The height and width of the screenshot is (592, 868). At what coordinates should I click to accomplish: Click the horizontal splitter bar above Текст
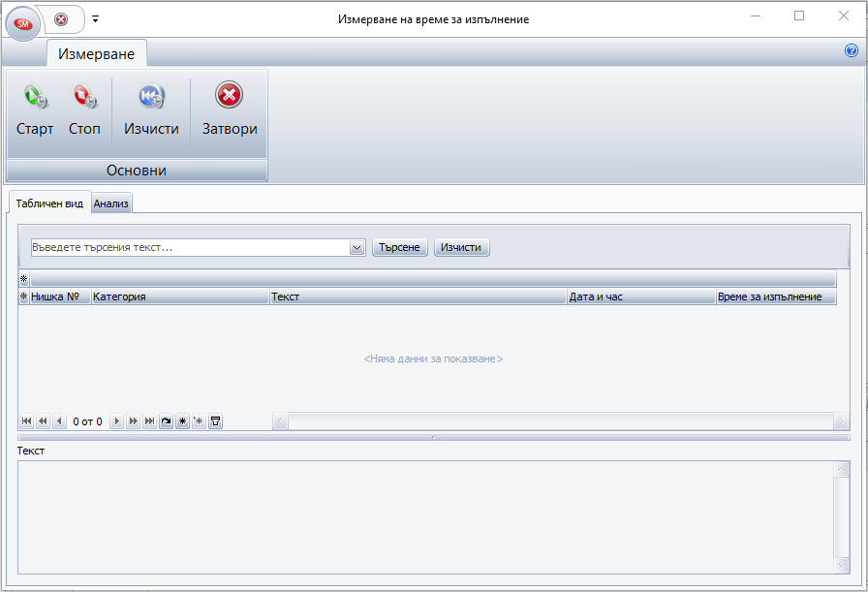433,438
